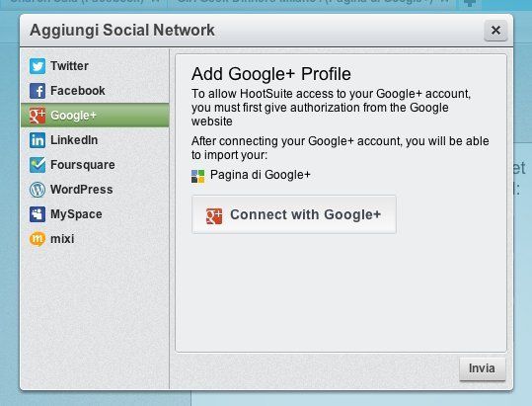Viewport: 532px width, 406px height.
Task: Click the Invia submit button
Action: click(482, 368)
